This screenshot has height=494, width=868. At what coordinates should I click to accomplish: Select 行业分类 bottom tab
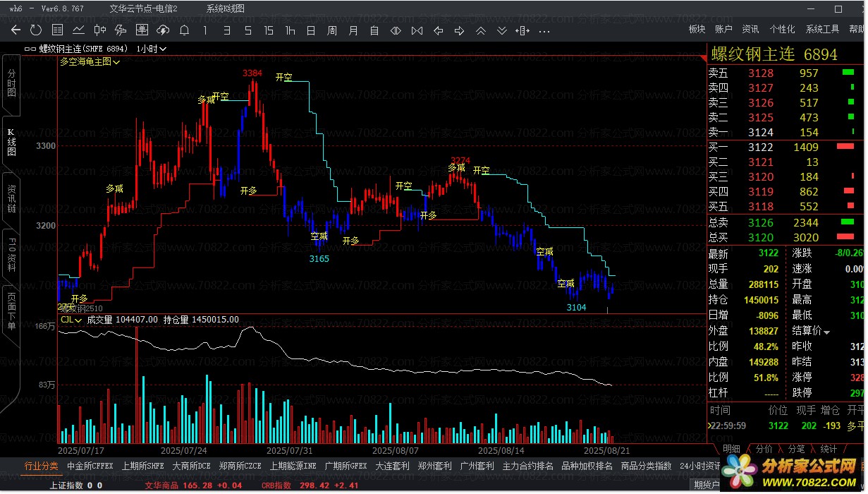pyautogui.click(x=42, y=466)
